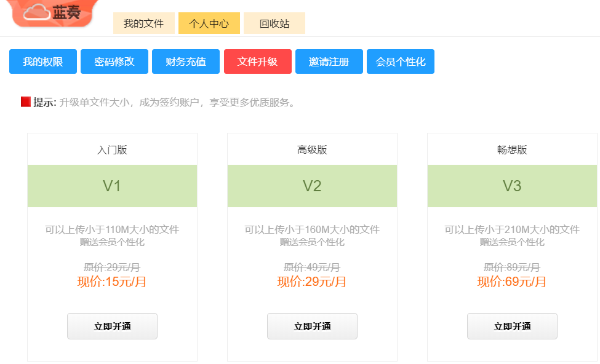Click the 现价:29元/月 price text
600x364 pixels.
pyautogui.click(x=312, y=282)
